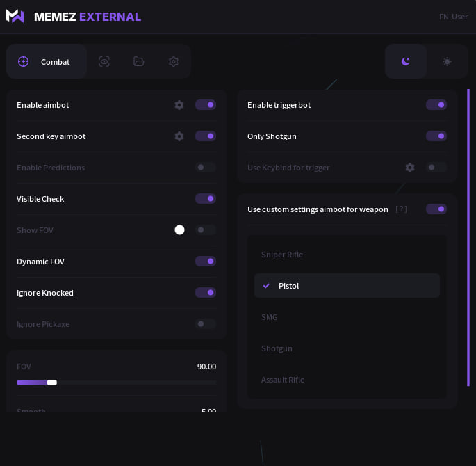Switch to light theme via sun icon
The width and height of the screenshot is (476, 466).
(x=447, y=61)
